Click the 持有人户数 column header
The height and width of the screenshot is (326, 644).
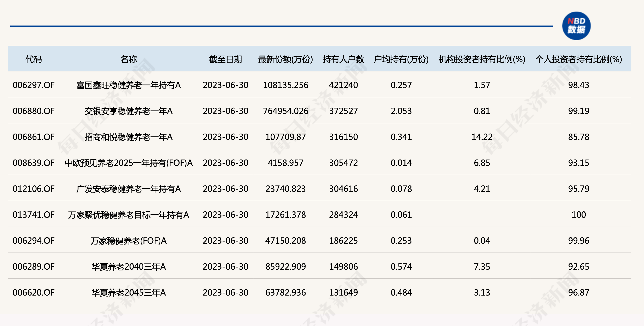coord(343,59)
